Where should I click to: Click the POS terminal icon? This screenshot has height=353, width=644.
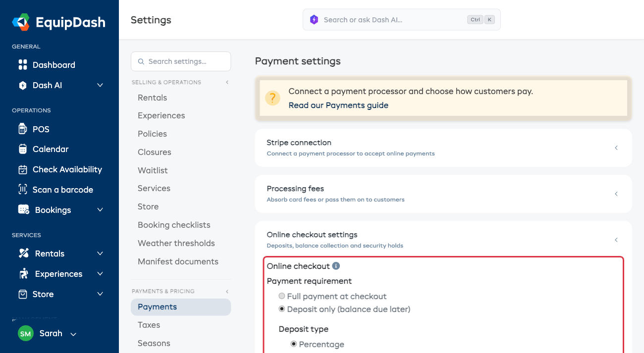tap(22, 129)
